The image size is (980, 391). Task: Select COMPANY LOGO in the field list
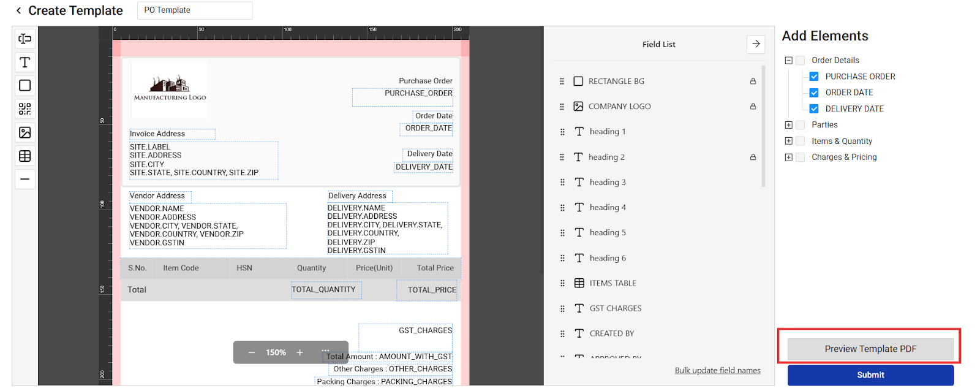point(619,107)
